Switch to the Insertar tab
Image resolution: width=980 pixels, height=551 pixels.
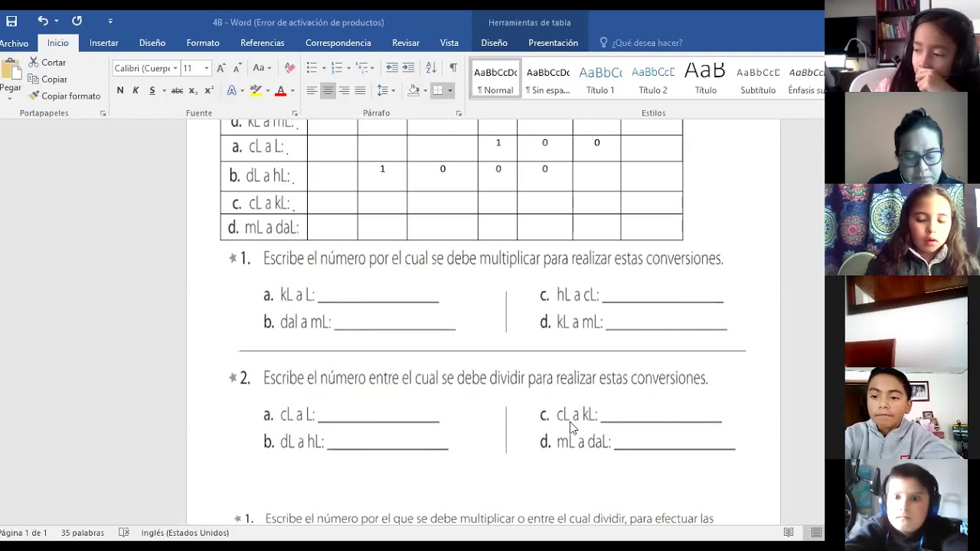[x=103, y=44]
